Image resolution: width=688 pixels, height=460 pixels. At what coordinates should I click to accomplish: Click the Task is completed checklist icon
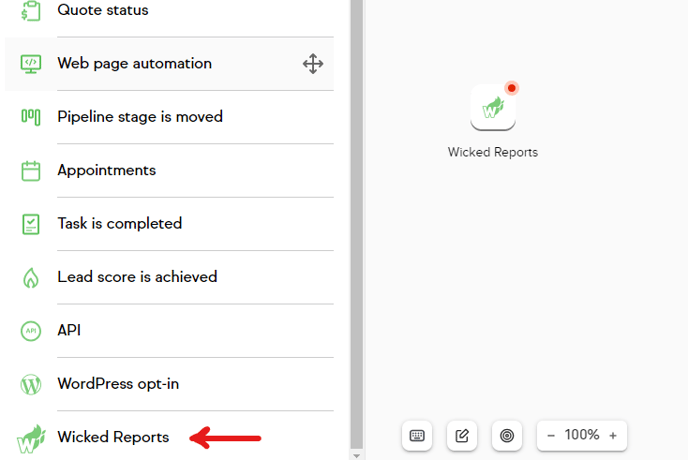(x=31, y=224)
